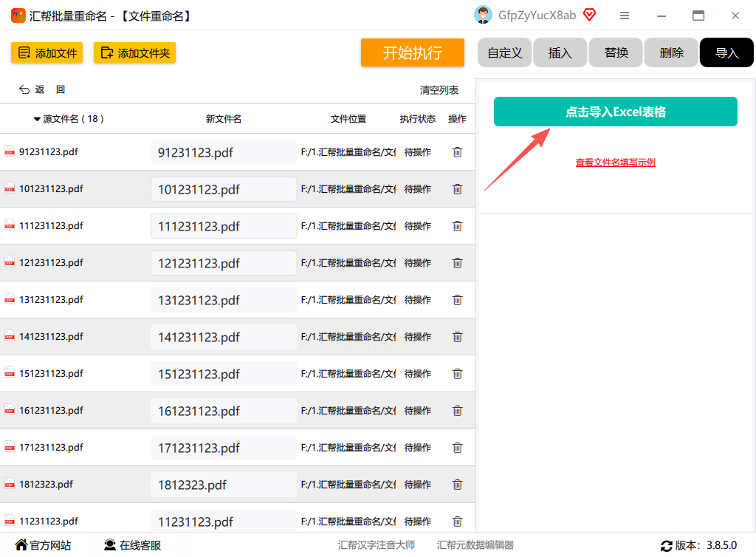Edit new file name field 151231123.pdf
This screenshot has width=756, height=557.
point(223,375)
